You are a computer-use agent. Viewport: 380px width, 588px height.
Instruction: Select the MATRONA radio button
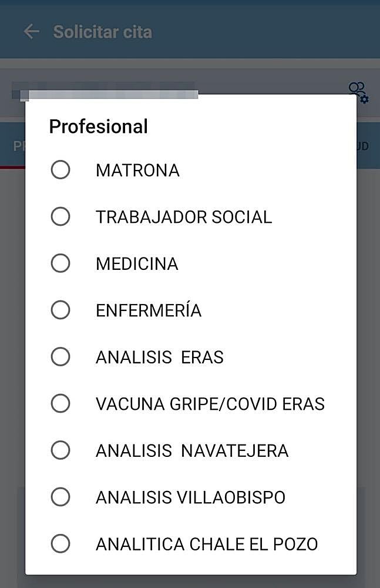pos(60,170)
